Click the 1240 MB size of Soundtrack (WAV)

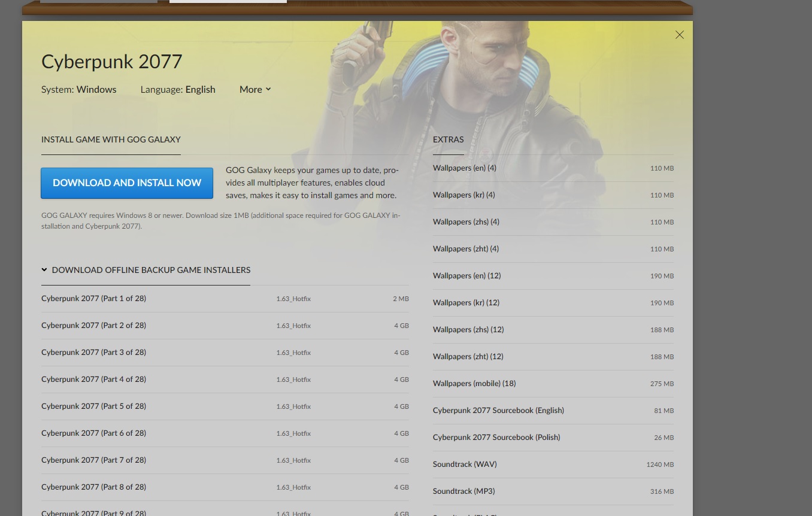[x=660, y=465]
